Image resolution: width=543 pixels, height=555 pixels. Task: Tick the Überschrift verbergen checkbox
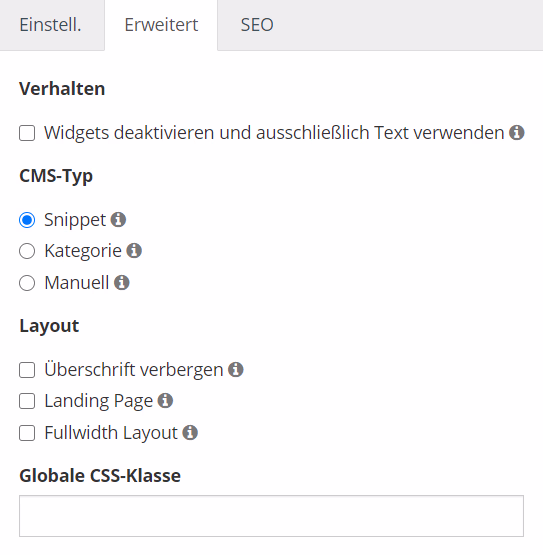(27, 370)
